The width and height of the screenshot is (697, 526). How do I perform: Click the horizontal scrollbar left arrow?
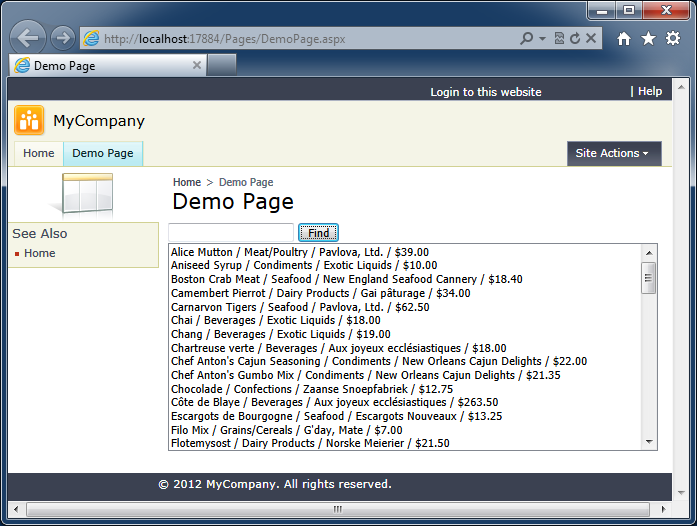point(16,509)
